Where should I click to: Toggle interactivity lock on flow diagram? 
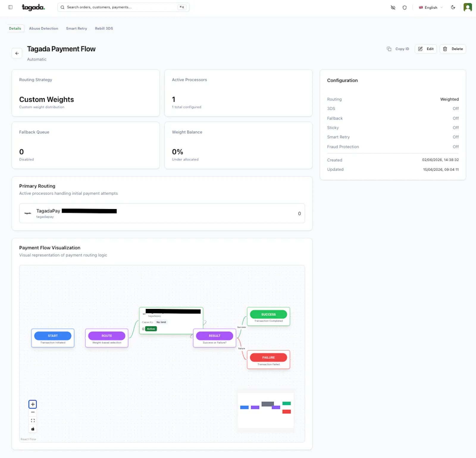pos(33,429)
